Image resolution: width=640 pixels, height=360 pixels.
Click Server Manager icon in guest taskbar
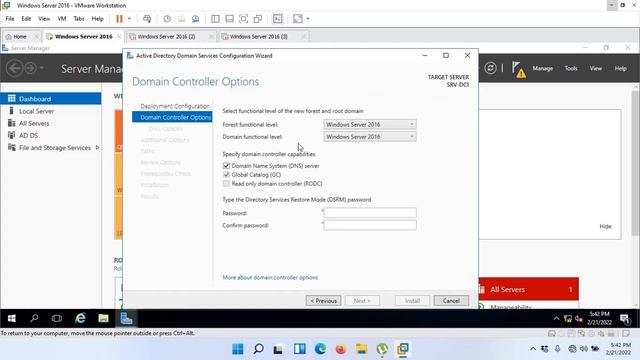point(126,318)
